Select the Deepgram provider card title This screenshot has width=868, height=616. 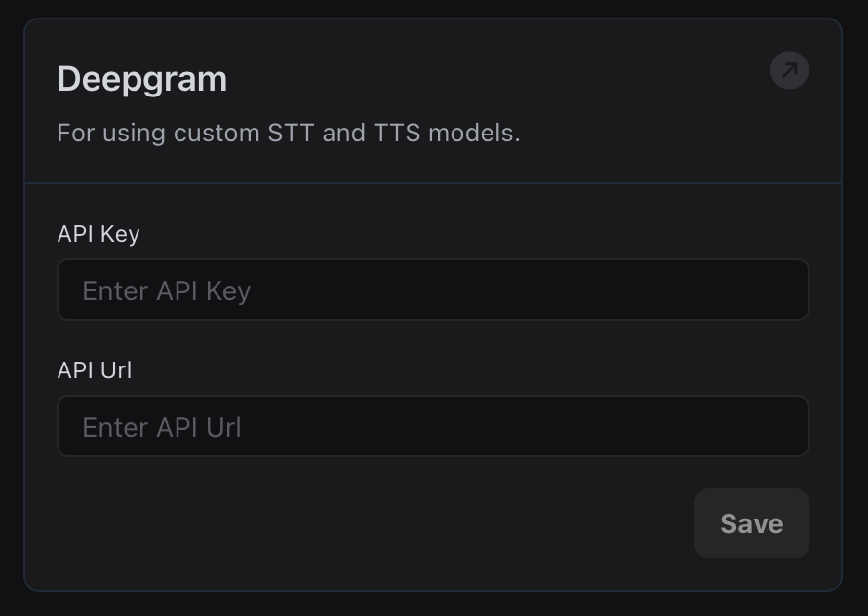pyautogui.click(x=142, y=79)
